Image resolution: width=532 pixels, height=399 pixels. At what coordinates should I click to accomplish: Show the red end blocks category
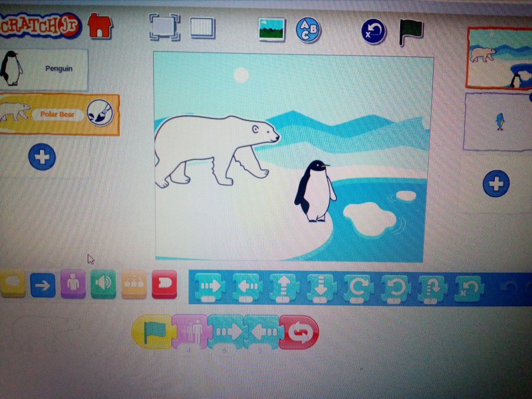click(x=164, y=285)
